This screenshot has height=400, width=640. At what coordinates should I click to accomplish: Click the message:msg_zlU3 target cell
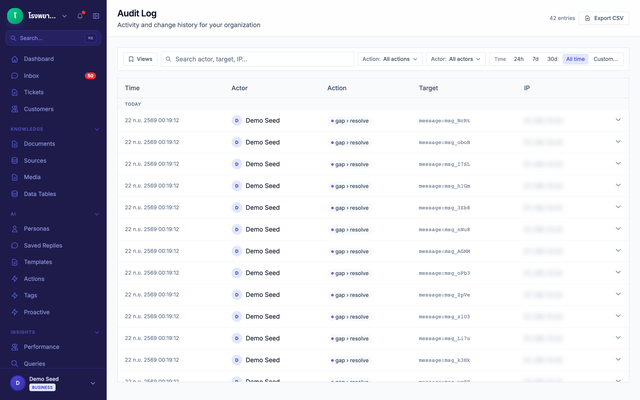click(x=444, y=317)
